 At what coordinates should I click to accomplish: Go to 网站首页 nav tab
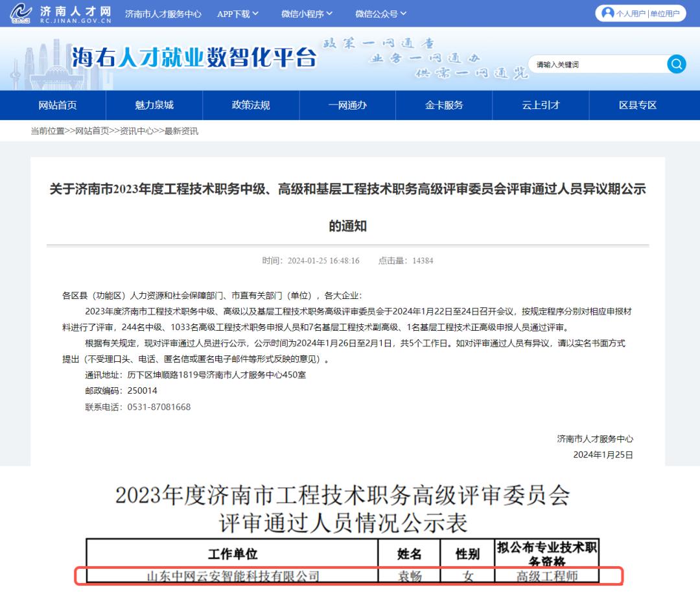tap(58, 105)
